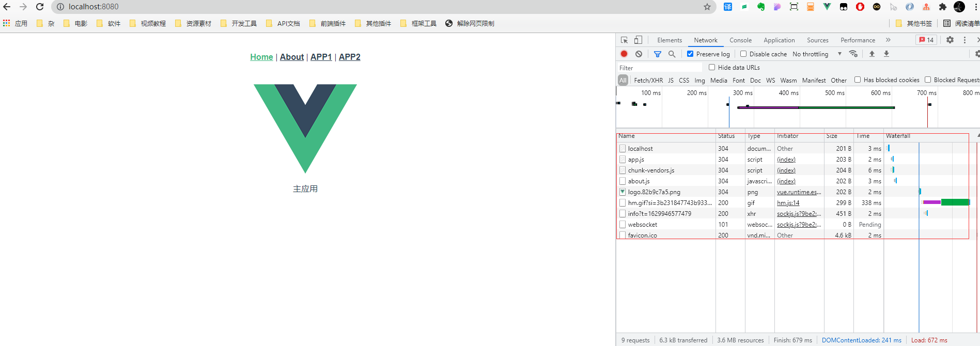Filter requests by WS type
Image resolution: width=980 pixels, height=346 pixels.
(x=770, y=80)
